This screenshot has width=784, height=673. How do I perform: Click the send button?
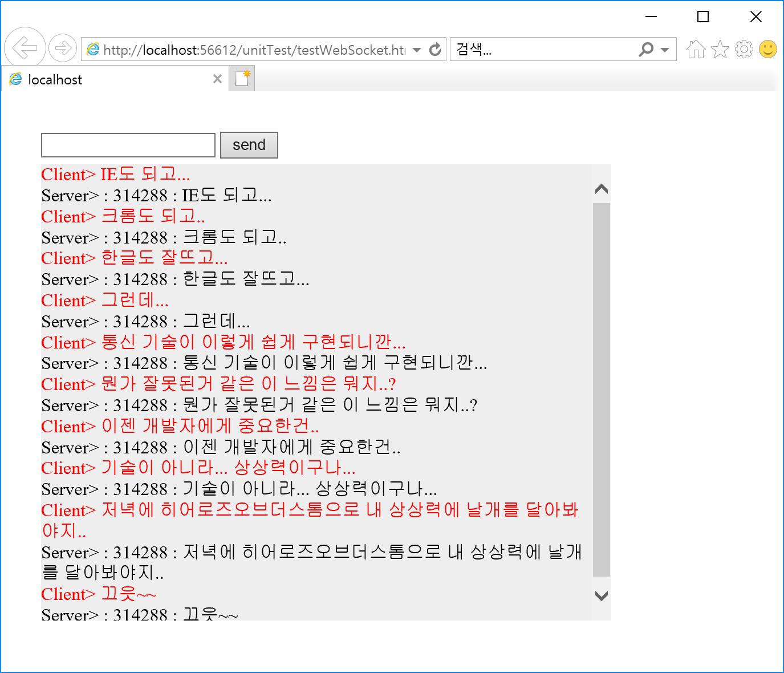[x=249, y=145]
